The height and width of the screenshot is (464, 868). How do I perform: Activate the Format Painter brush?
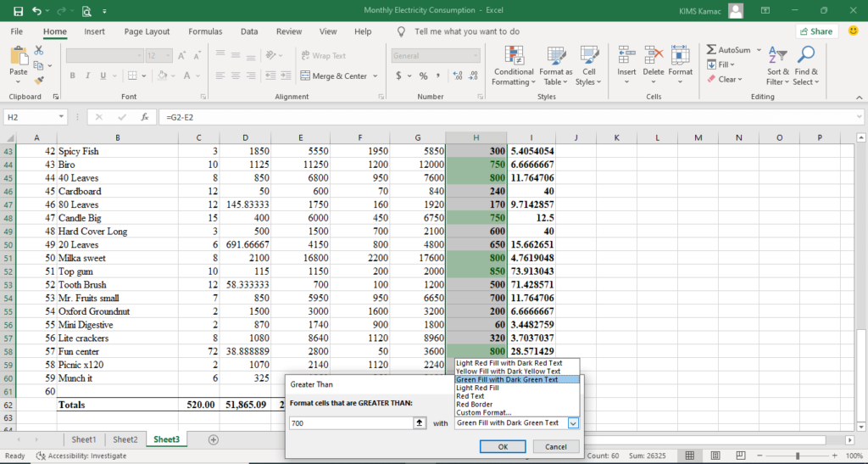[38, 81]
